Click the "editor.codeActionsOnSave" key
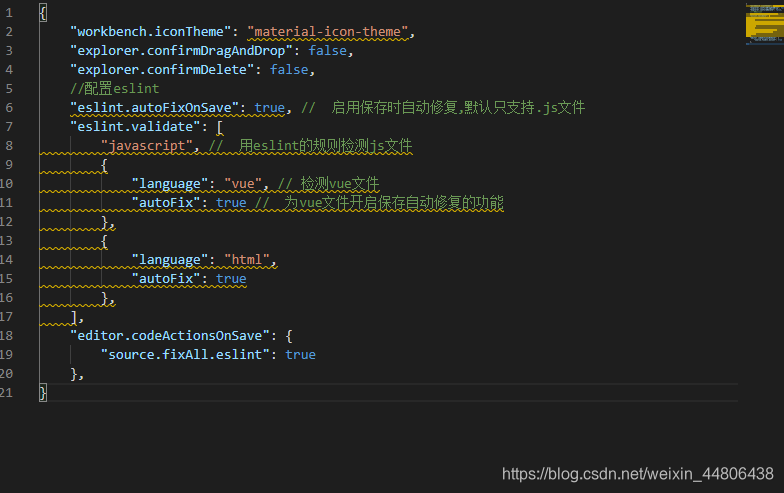 tap(170, 336)
